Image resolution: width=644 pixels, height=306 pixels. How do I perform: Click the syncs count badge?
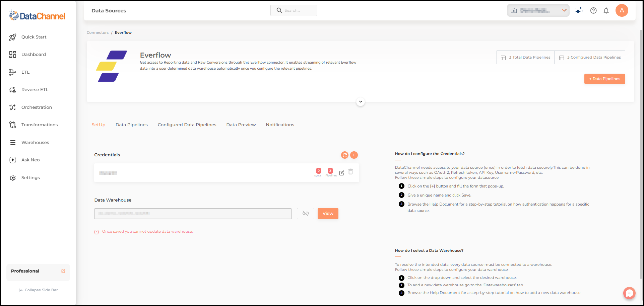[x=319, y=171]
